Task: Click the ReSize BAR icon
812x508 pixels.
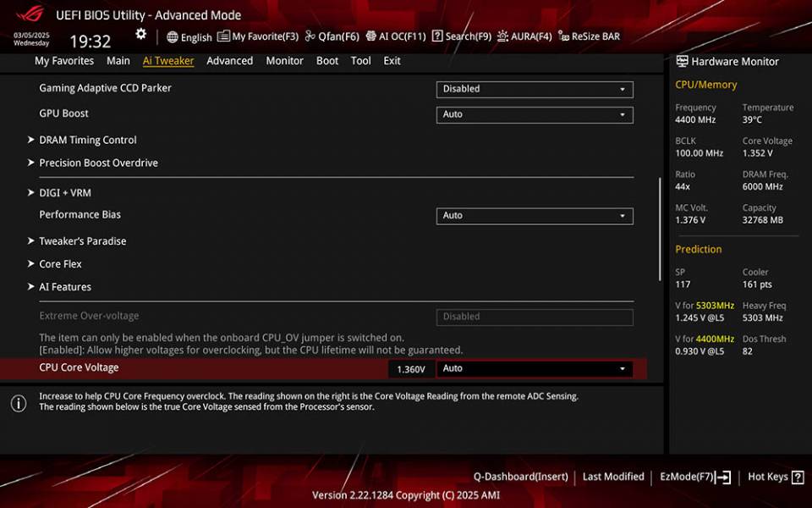Action: pos(563,36)
